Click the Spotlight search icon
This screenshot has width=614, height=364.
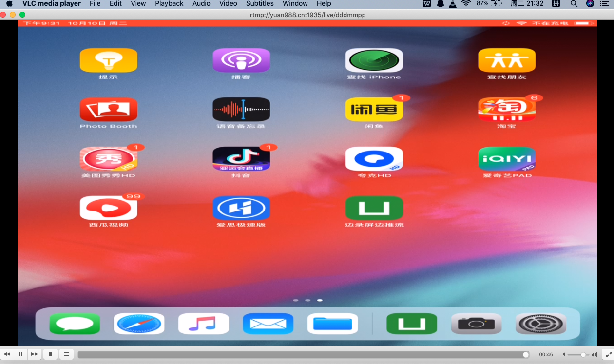tap(574, 3)
